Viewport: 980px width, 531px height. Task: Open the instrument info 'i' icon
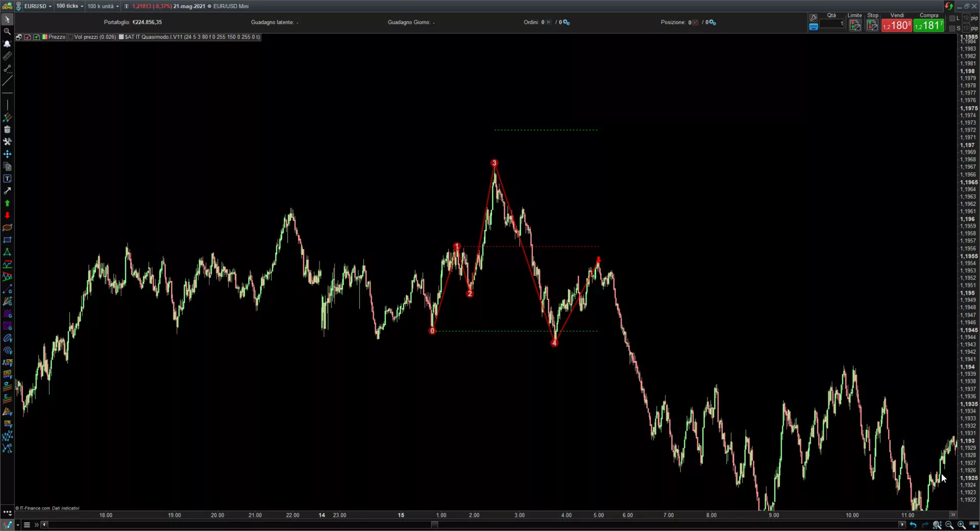pyautogui.click(x=127, y=6)
